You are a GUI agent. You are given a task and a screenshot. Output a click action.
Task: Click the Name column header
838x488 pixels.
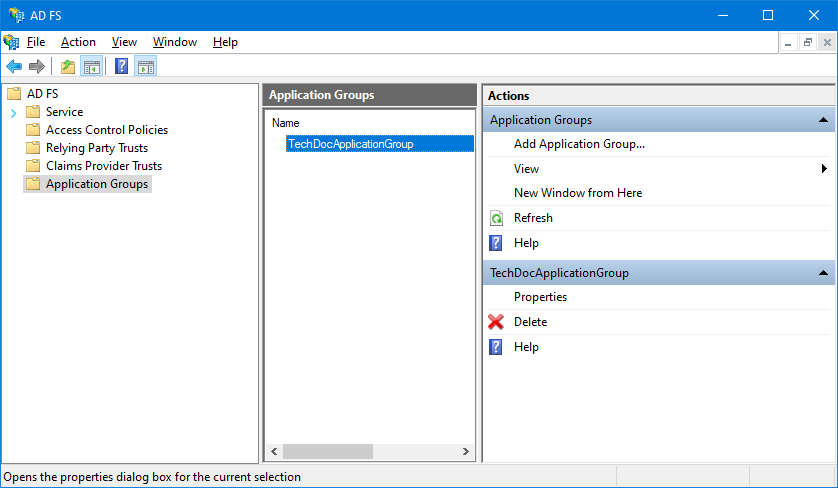point(285,123)
